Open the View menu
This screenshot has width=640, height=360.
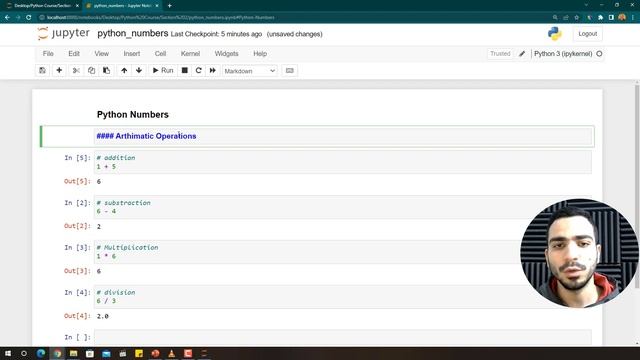coord(102,53)
